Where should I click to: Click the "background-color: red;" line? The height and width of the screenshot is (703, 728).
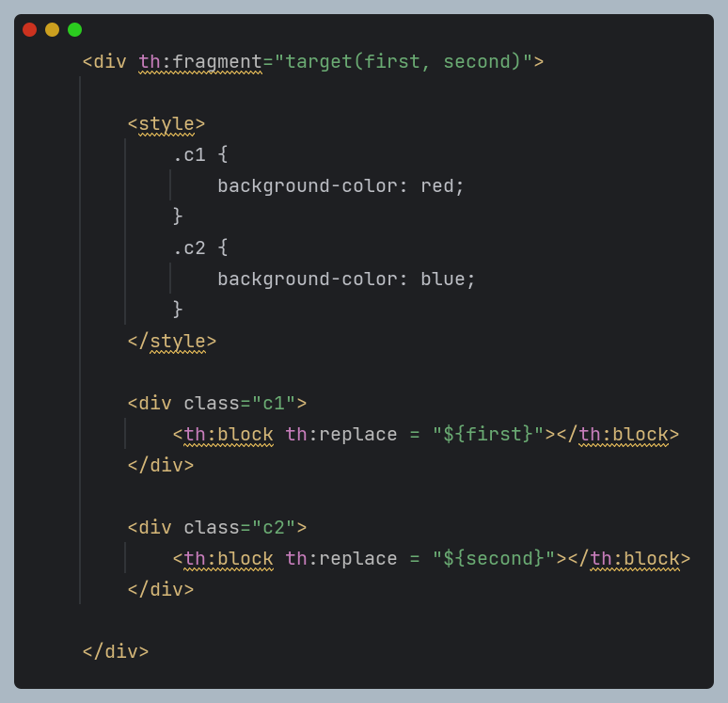[x=340, y=186]
